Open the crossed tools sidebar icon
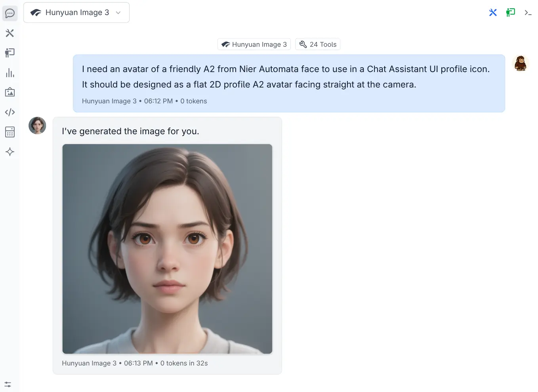 pos(10,33)
